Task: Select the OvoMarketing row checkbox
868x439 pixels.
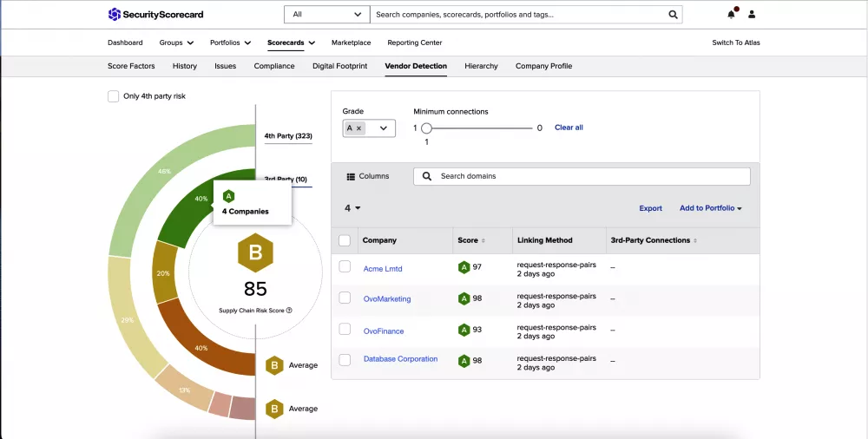Action: [x=345, y=298]
